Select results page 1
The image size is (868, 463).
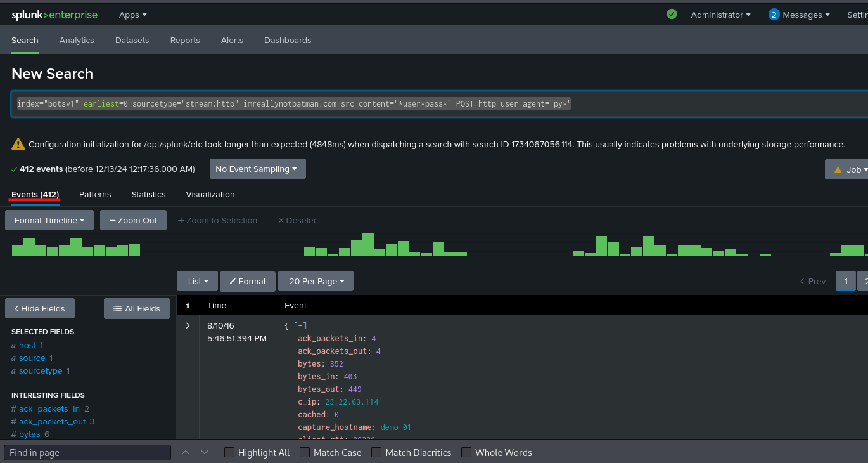[x=846, y=281]
